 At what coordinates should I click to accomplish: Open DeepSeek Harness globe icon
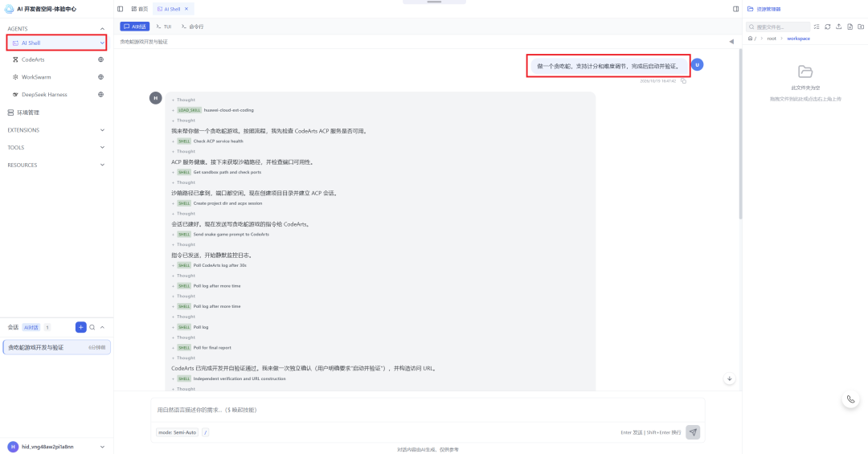coord(100,95)
